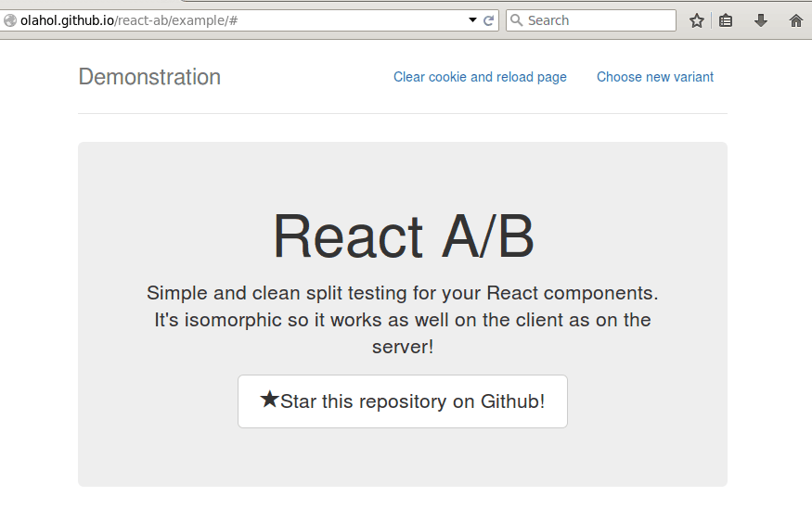This screenshot has width=812, height=509.
Task: Bookmark this page with the star icon
Action: [697, 20]
